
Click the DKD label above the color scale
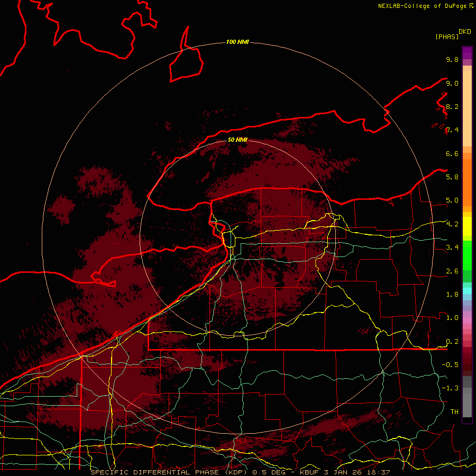[465, 32]
